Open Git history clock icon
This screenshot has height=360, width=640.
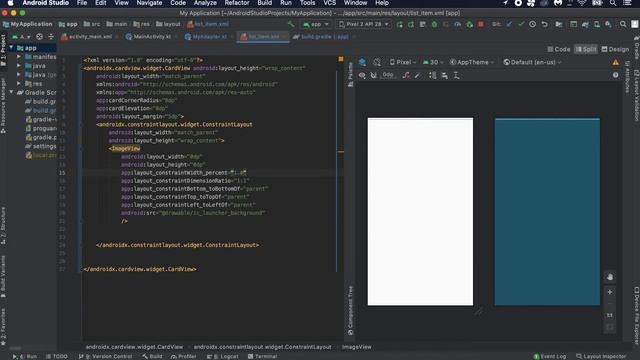[x=533, y=24]
